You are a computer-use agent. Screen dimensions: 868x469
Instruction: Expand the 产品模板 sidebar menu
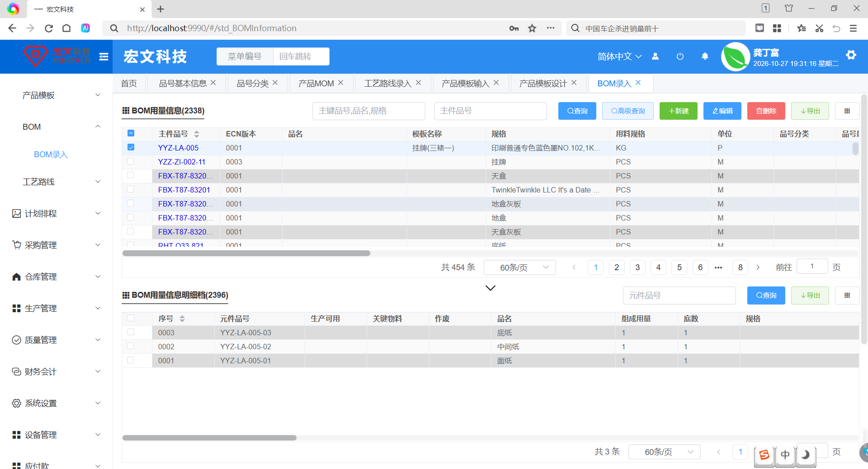click(57, 95)
